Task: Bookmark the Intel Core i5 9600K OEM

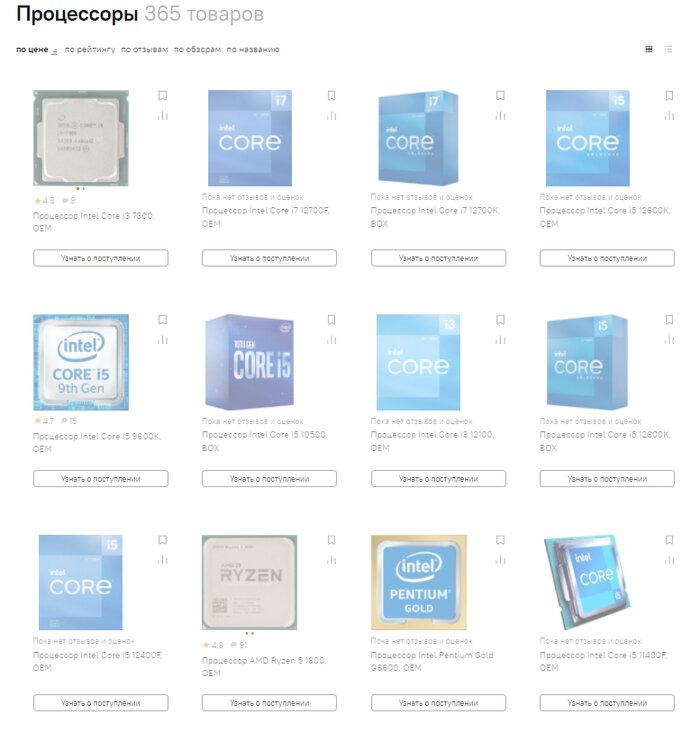Action: tap(163, 320)
